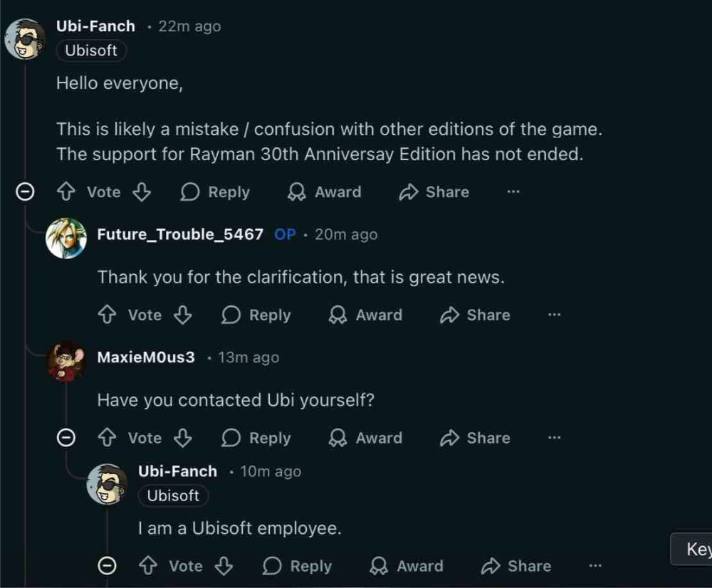Click the OP badge next to Future_Trouble_5467

click(285, 234)
